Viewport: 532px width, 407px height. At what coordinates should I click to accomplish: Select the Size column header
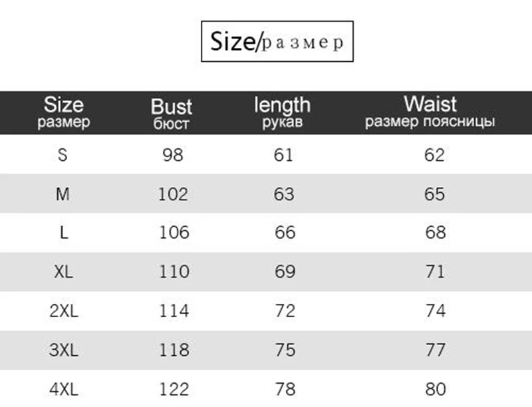pyautogui.click(x=64, y=112)
